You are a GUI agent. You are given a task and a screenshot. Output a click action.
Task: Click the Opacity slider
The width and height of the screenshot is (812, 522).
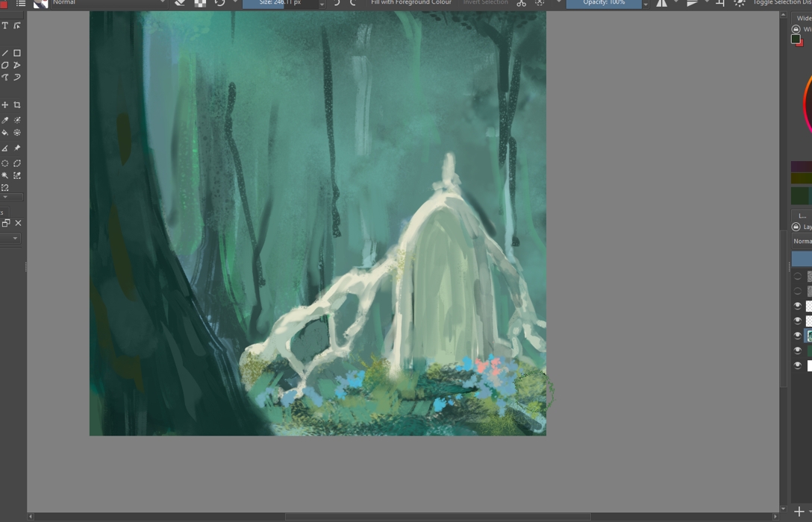[x=604, y=3]
